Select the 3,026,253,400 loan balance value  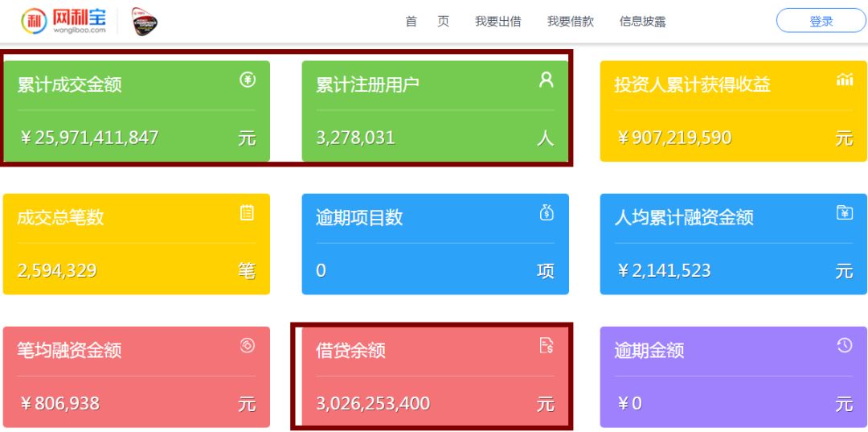point(373,404)
